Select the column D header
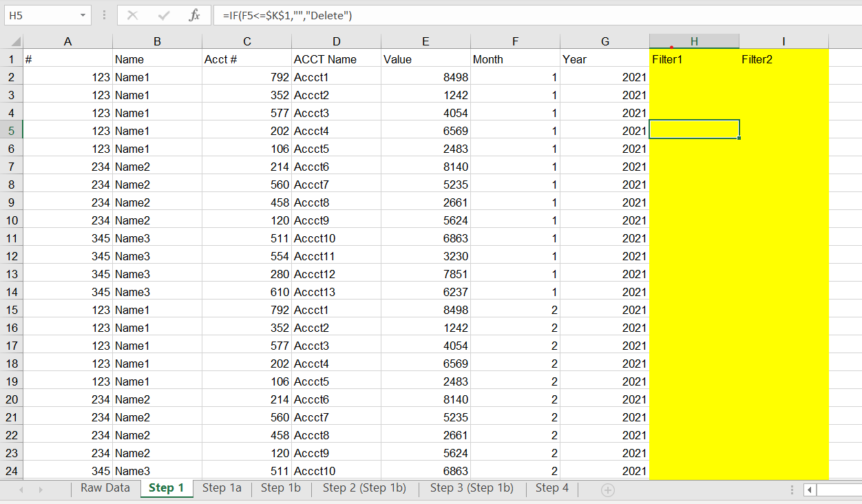Image resolution: width=862 pixels, height=504 pixels. [336, 41]
